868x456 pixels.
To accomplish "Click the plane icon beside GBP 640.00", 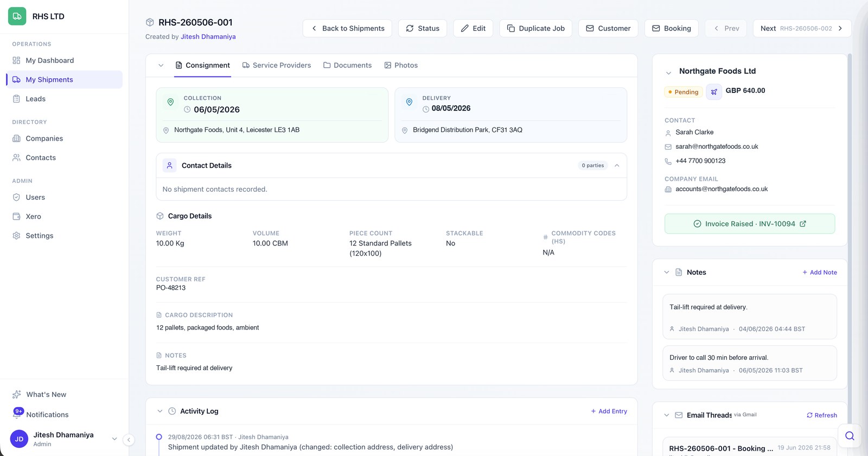I will click(714, 92).
